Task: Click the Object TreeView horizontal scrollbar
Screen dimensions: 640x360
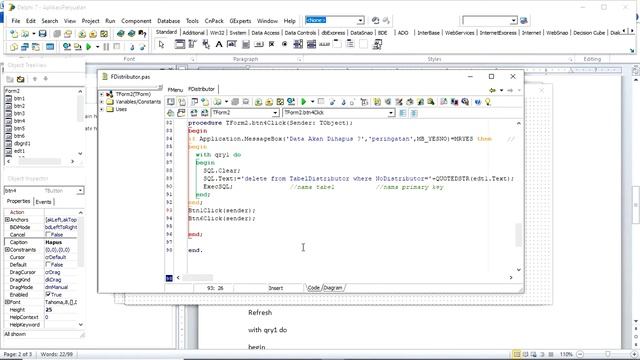Action: click(40, 162)
